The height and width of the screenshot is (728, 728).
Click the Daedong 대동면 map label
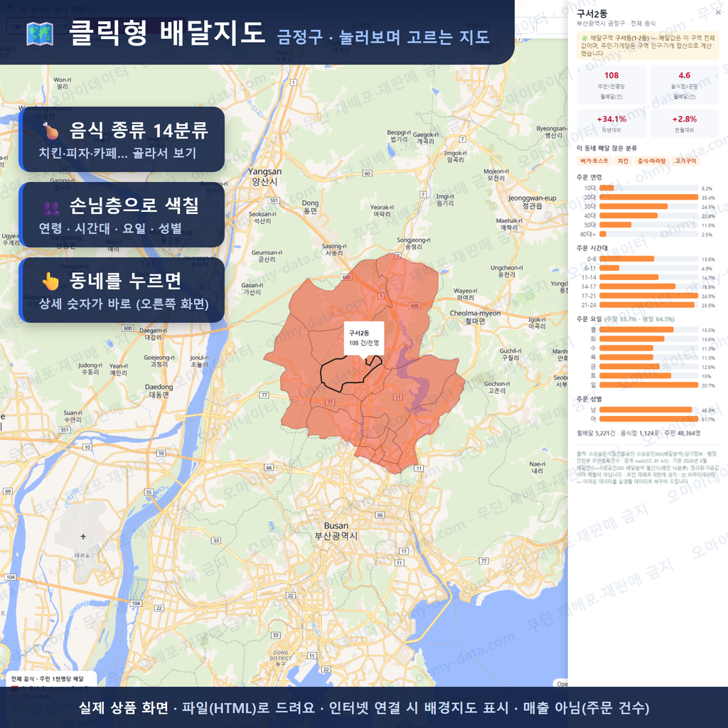pos(159,391)
